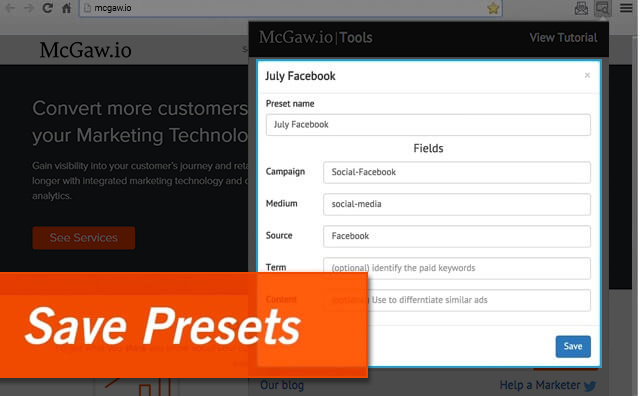
Task: Click the McGaw.io site logo
Action: 85,50
